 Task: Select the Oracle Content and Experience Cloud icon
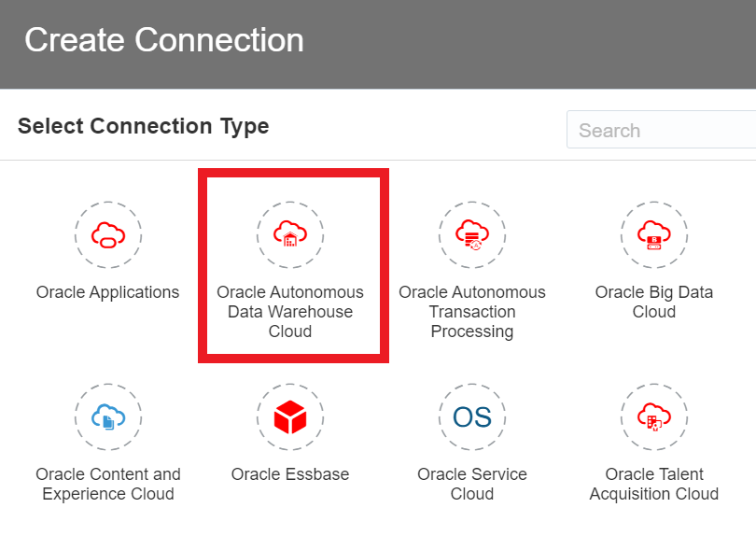(x=108, y=416)
